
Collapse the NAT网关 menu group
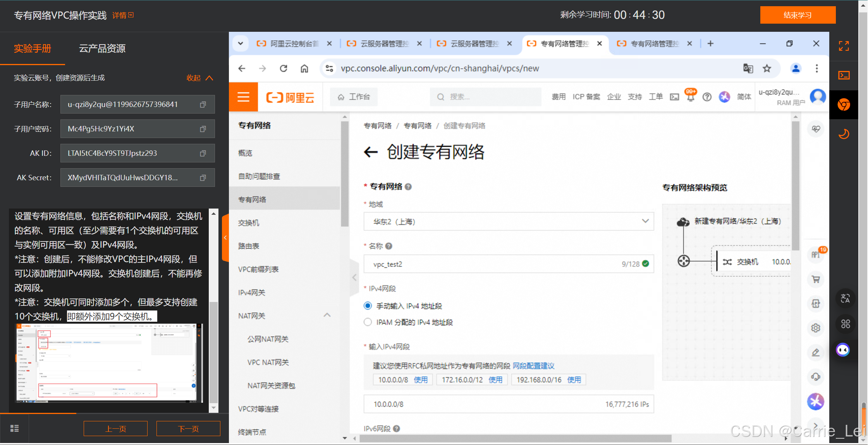tap(327, 315)
